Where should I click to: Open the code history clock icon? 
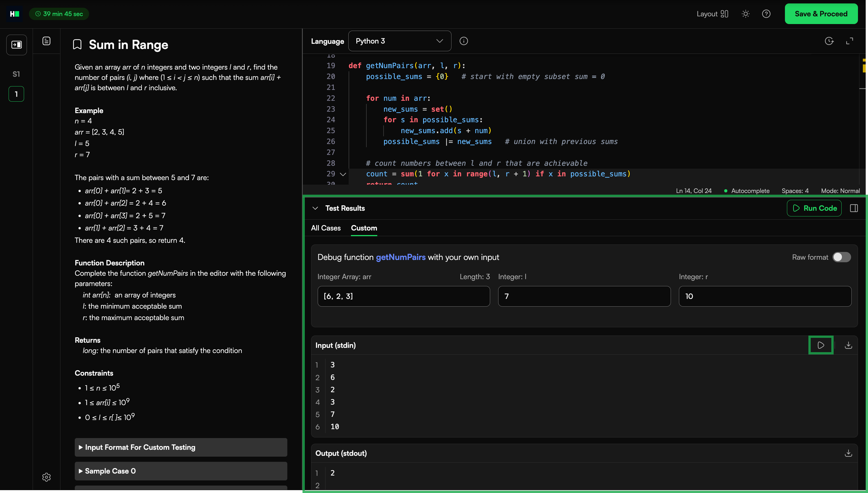coord(829,41)
